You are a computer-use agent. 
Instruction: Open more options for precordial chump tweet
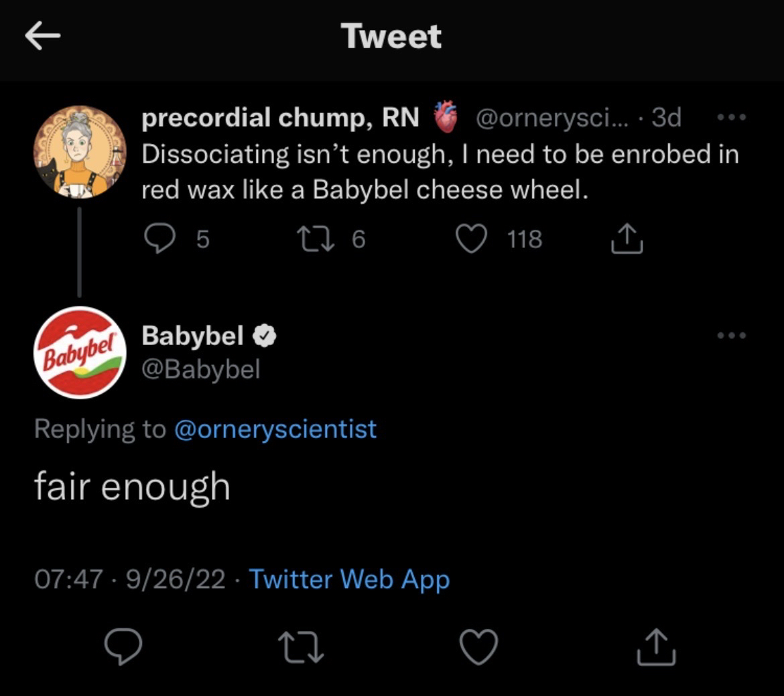pyautogui.click(x=732, y=118)
